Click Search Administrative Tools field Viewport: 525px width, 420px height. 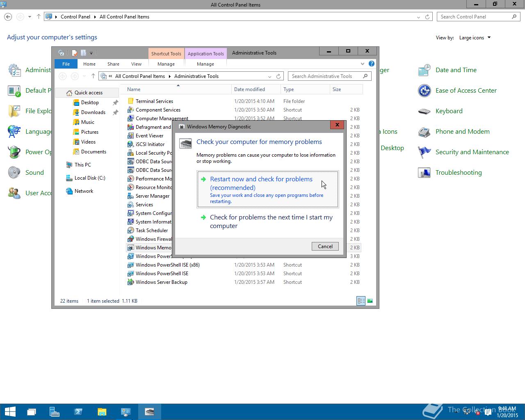pyautogui.click(x=330, y=76)
